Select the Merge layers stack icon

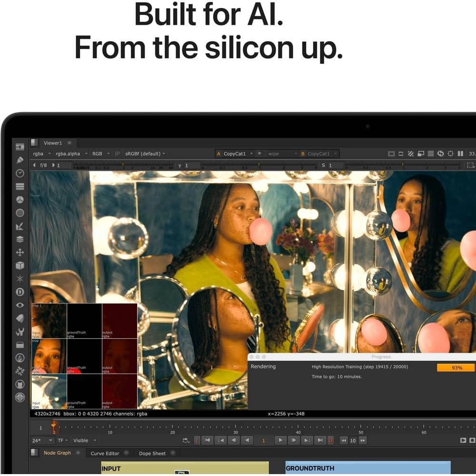pos(20,239)
